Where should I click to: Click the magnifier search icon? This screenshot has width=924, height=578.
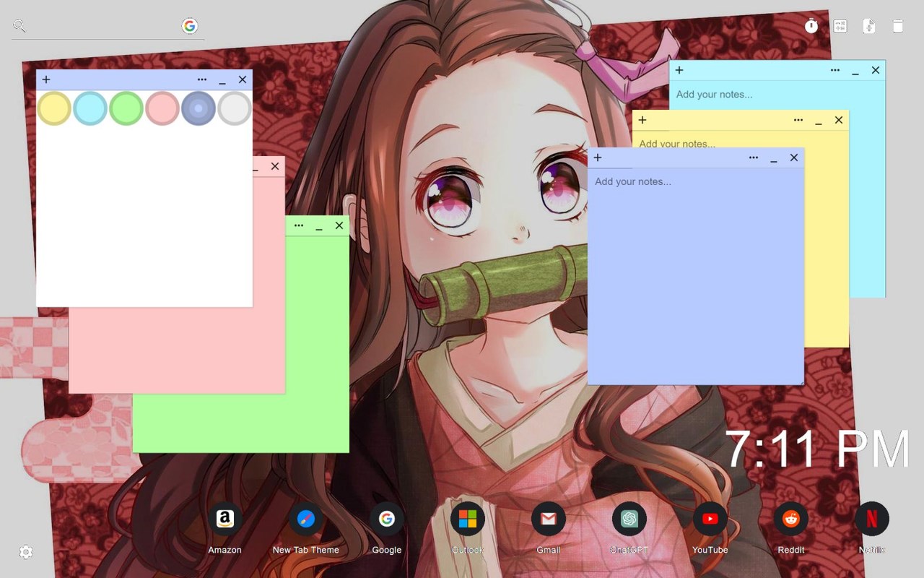click(19, 26)
